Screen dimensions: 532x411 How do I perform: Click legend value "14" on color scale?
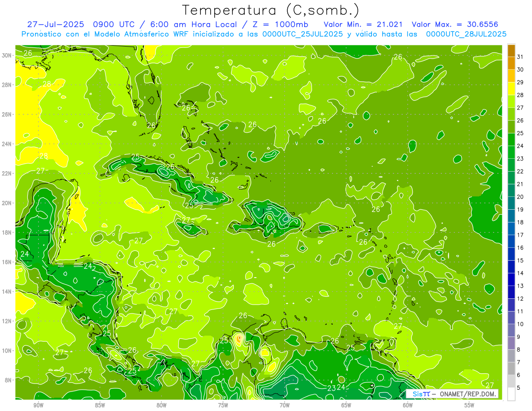(x=520, y=273)
